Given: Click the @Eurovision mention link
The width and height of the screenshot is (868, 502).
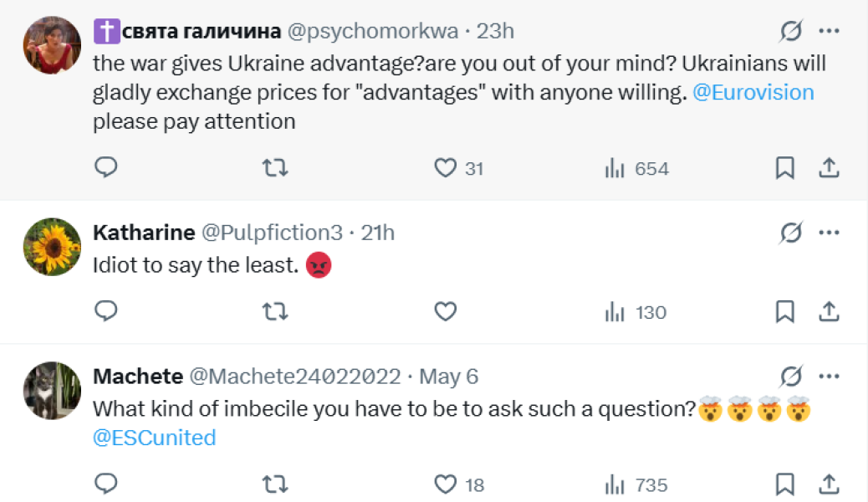Looking at the screenshot, I should tap(753, 92).
